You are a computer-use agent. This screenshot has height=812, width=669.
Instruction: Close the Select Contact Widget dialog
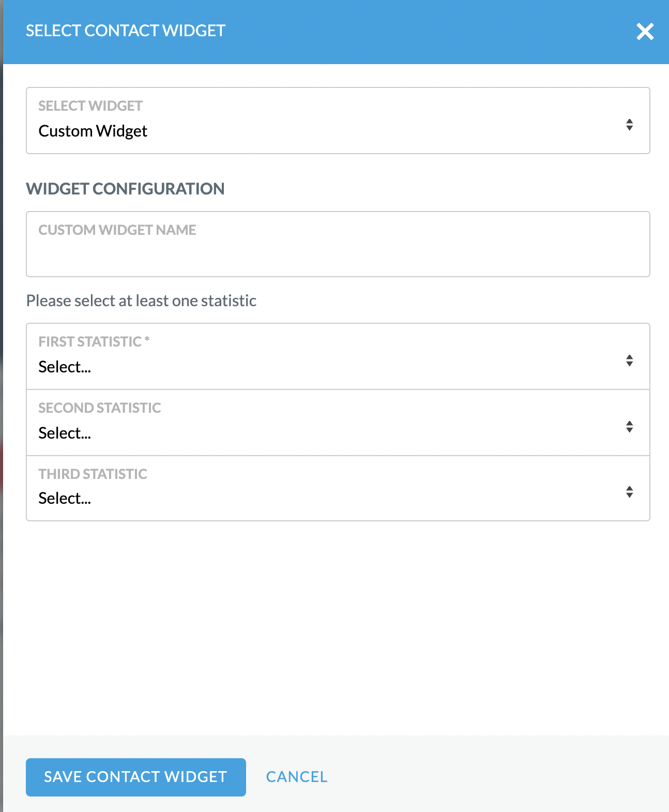pyautogui.click(x=645, y=32)
